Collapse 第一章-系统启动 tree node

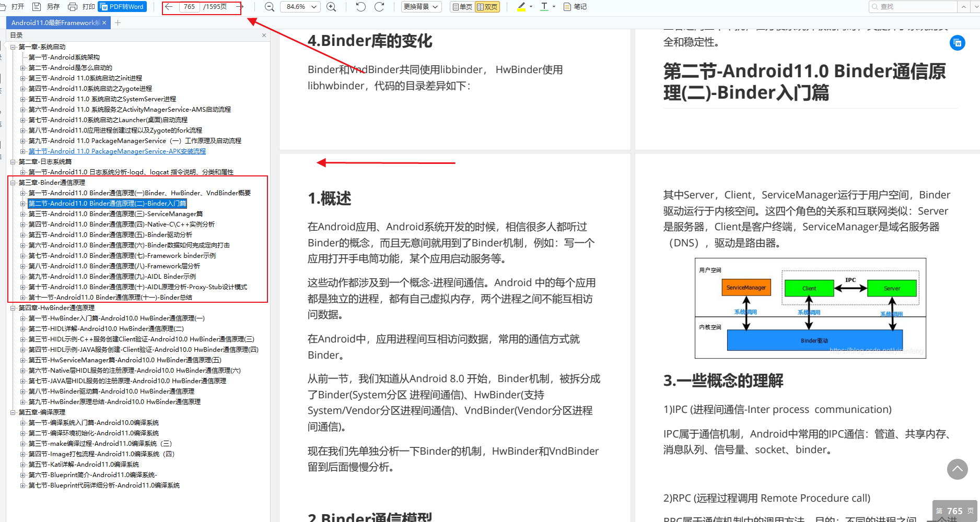point(13,47)
